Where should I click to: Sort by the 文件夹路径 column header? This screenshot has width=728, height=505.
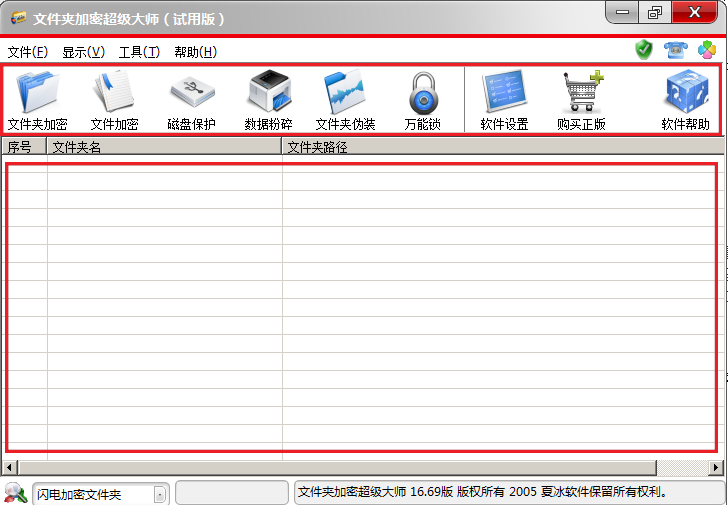click(503, 147)
